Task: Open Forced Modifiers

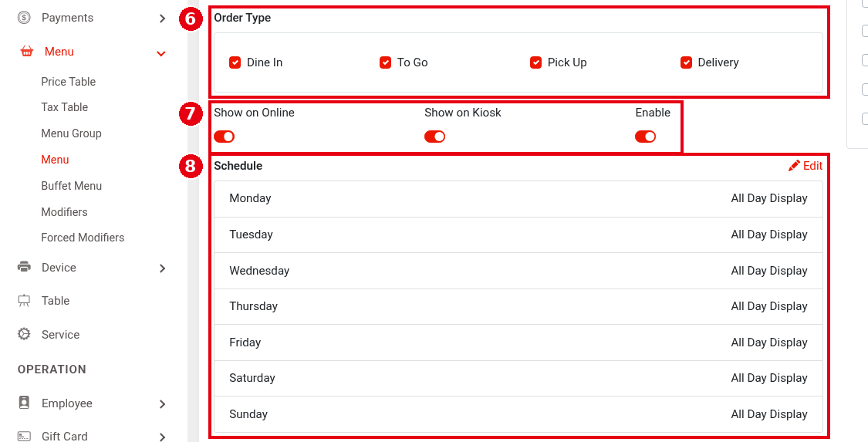Action: pyautogui.click(x=83, y=238)
